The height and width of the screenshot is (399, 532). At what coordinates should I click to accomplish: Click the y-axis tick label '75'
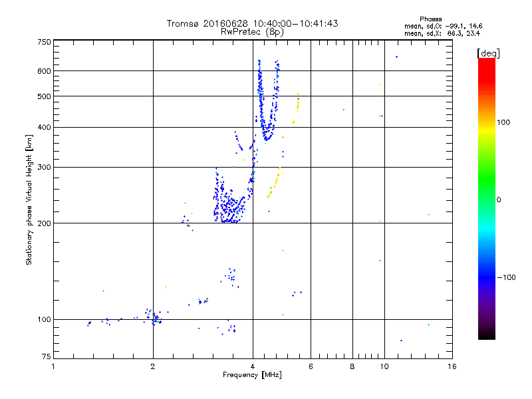pos(46,356)
